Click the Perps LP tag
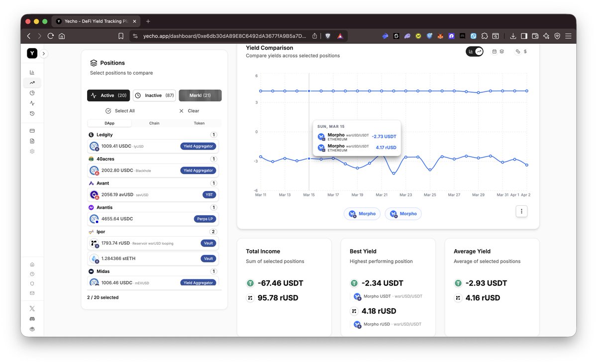The width and height of the screenshot is (597, 364). tap(205, 219)
